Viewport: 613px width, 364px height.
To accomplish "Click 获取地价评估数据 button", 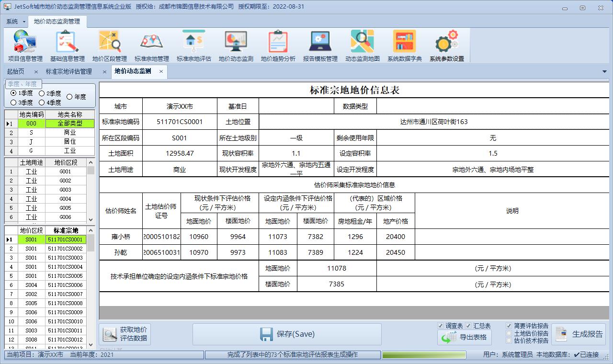I will click(x=125, y=334).
